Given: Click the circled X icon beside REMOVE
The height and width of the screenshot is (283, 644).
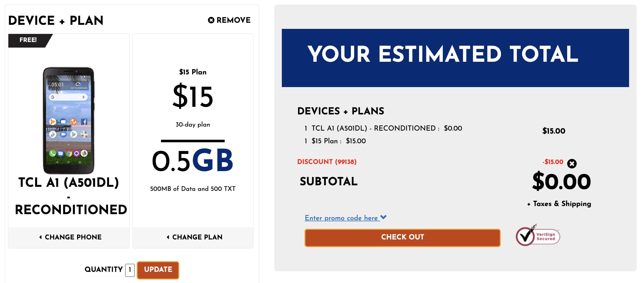Looking at the screenshot, I should tap(211, 20).
